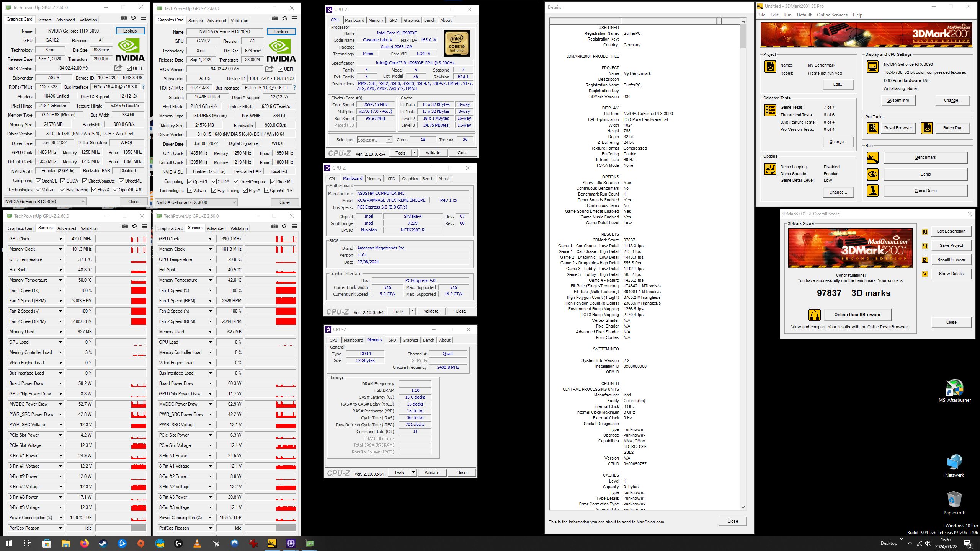This screenshot has height=551, width=980.
Task: Click the icon next to Edit Description
Action: pos(925,231)
